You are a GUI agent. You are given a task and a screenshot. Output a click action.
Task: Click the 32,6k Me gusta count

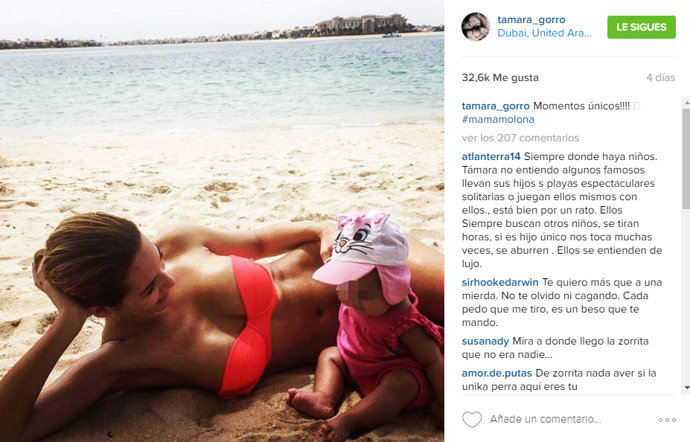click(500, 77)
